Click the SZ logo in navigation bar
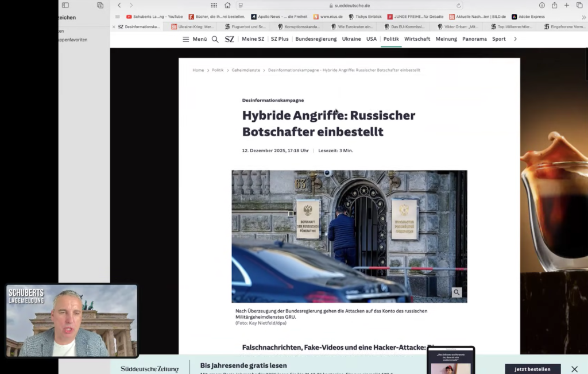The image size is (588, 374). click(229, 39)
